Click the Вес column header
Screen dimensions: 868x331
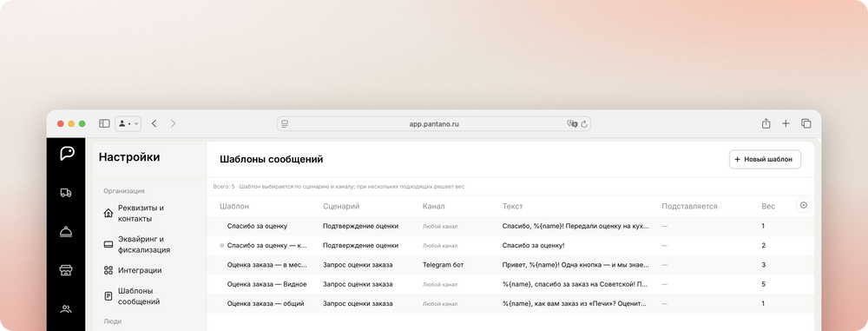768,206
